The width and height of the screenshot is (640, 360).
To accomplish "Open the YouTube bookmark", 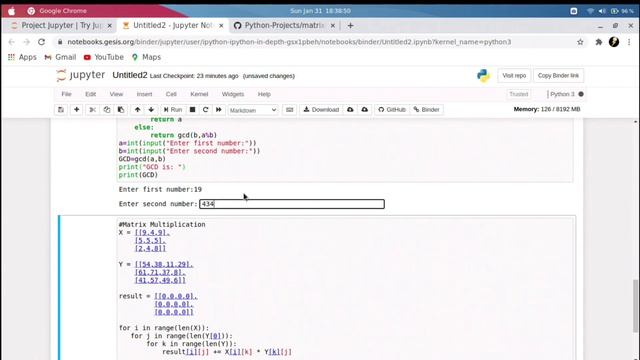I will [x=104, y=57].
